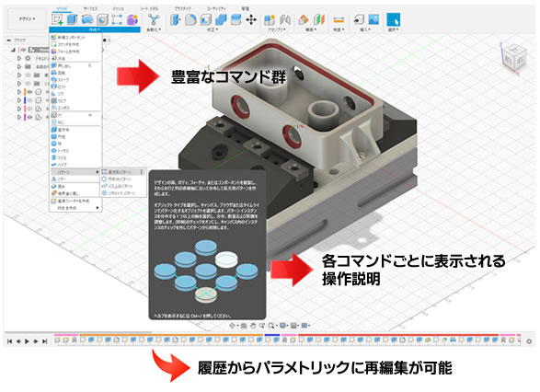540x392 pixels.
Task: Jump to timeline end button
Action: [x=44, y=341]
